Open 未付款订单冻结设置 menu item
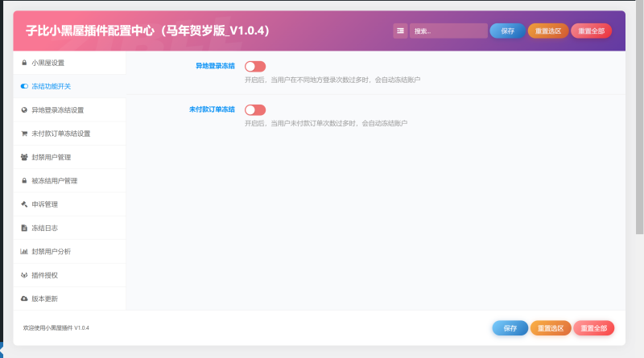Viewport: 644px width, 358px height. (69, 134)
